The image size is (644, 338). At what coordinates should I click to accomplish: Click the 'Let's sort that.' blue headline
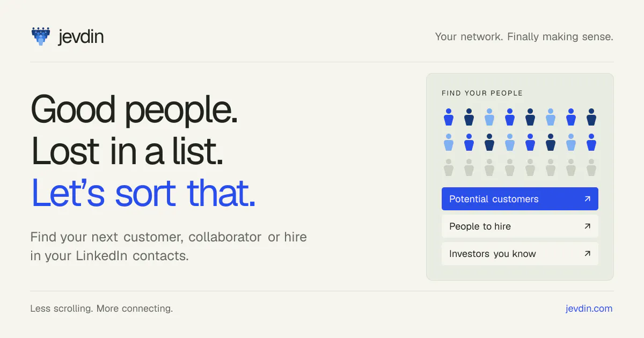(x=143, y=193)
